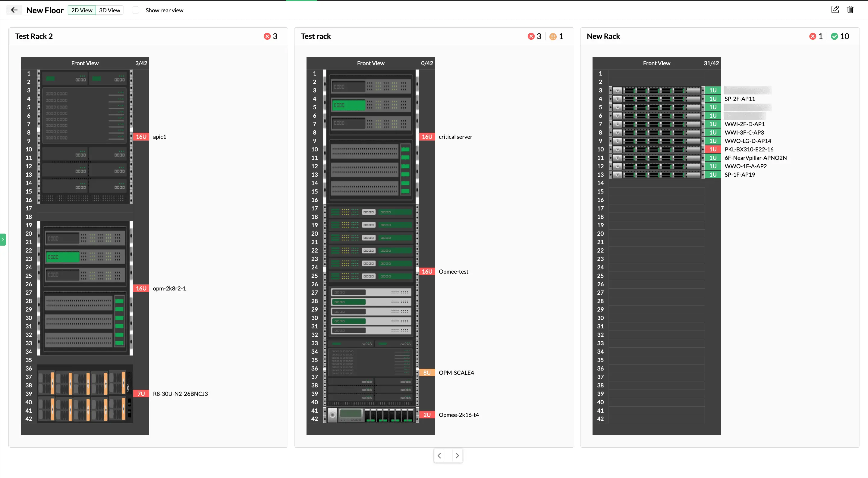Click the orange warning badge on Test rack
This screenshot has height=478, width=868.
(x=553, y=36)
